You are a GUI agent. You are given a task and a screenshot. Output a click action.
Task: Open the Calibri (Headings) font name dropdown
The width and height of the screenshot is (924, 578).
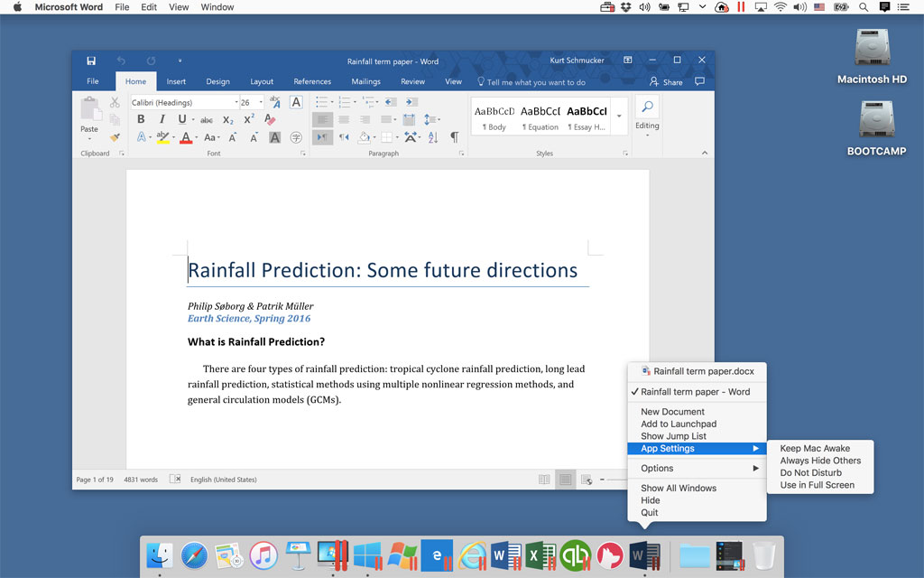point(236,102)
